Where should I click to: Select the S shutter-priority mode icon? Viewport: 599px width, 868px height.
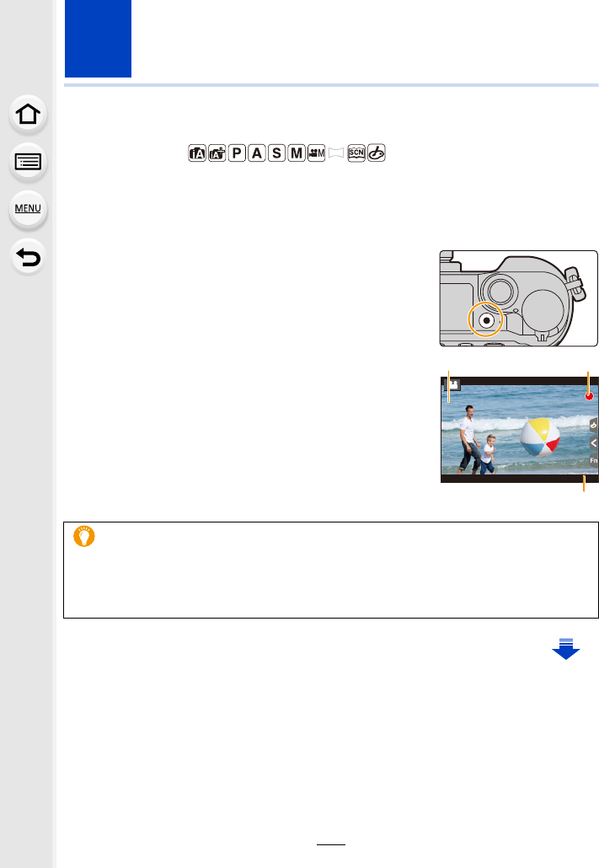(x=277, y=153)
